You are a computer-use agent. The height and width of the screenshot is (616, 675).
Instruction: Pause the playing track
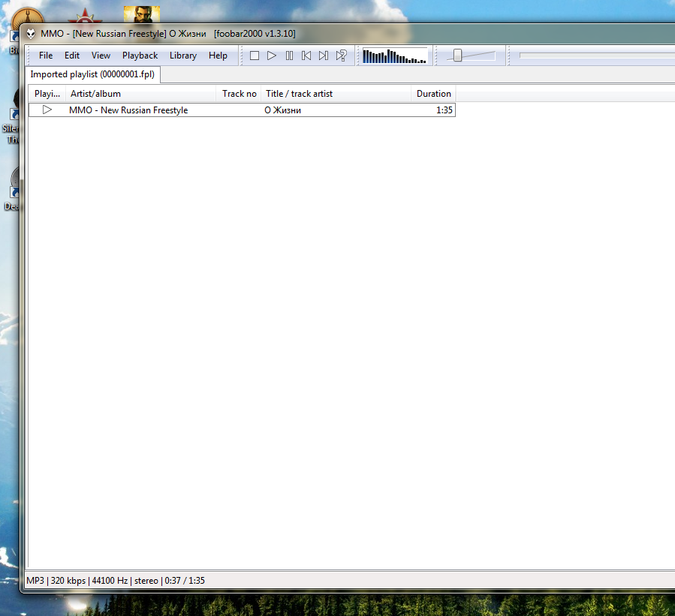click(289, 56)
